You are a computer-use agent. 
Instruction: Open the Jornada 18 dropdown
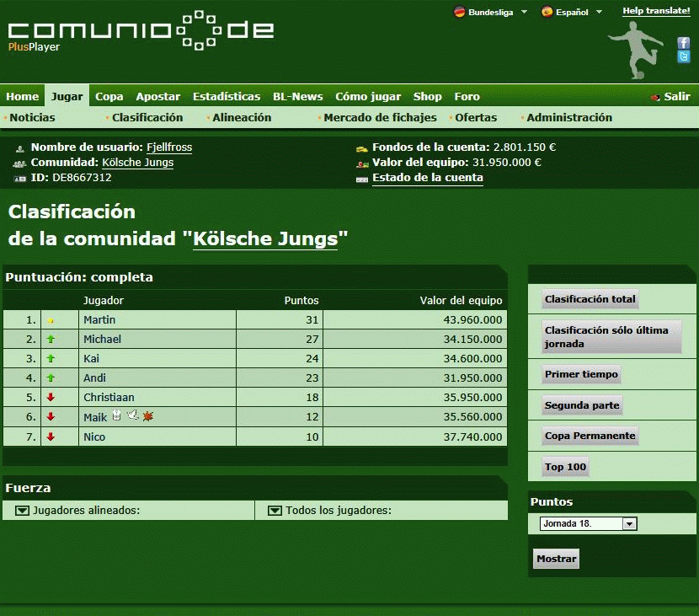pyautogui.click(x=629, y=524)
